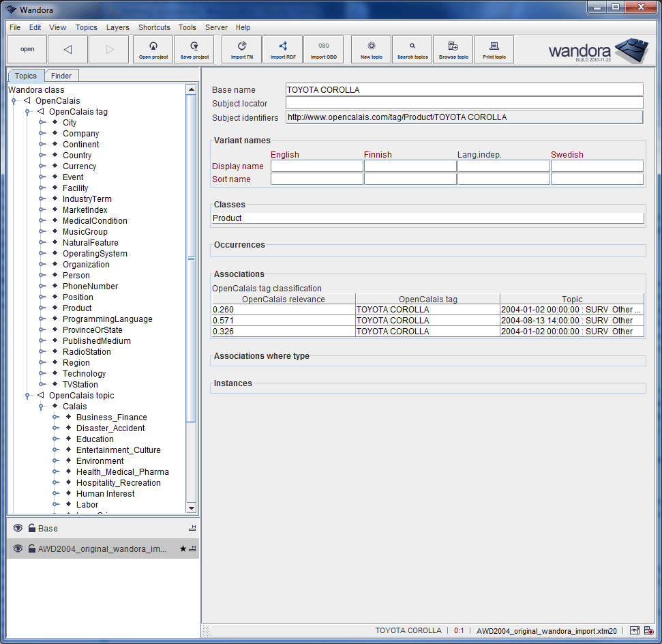Screen dimensions: 662x644
Task: Open the Layers menu
Action: tap(117, 27)
